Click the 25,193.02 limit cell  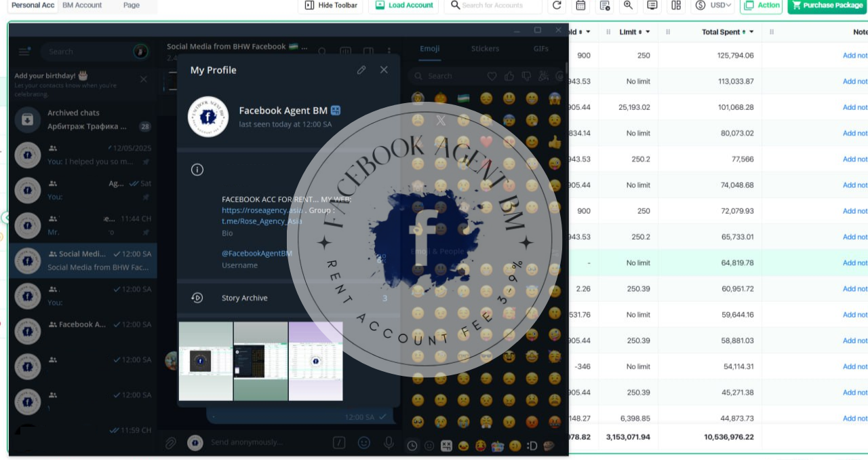(x=634, y=107)
